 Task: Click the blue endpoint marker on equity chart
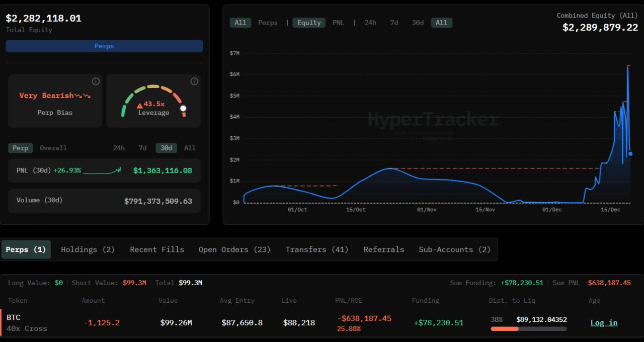click(630, 154)
